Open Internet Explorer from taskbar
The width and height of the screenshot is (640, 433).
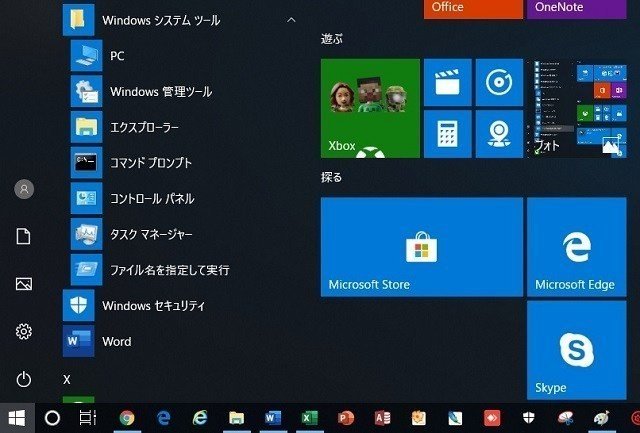(x=200, y=418)
